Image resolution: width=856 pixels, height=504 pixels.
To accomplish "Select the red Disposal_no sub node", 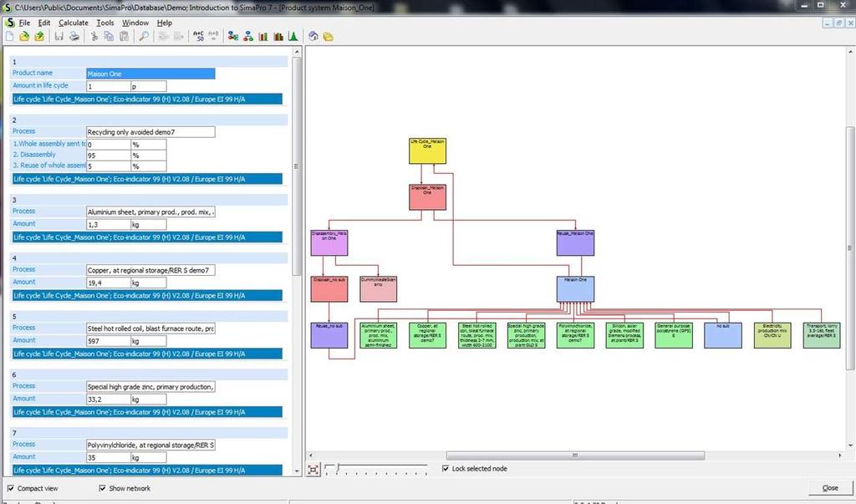I will tap(329, 289).
